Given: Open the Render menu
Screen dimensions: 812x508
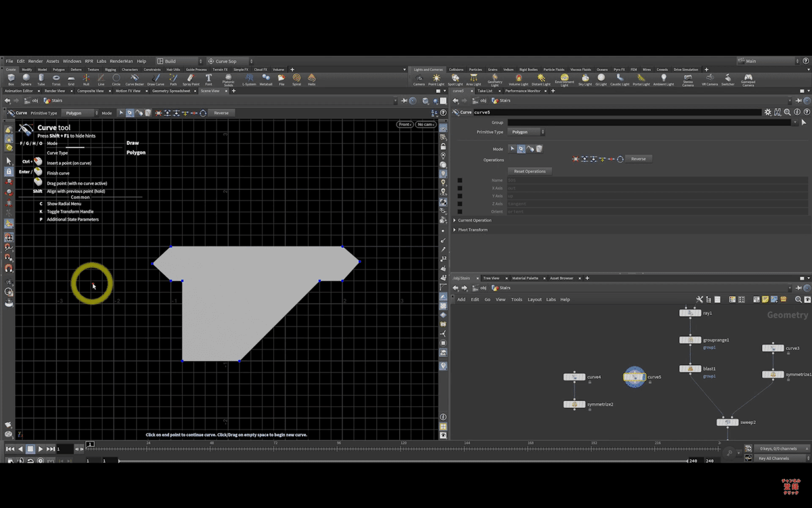Looking at the screenshot, I should click(x=35, y=61).
